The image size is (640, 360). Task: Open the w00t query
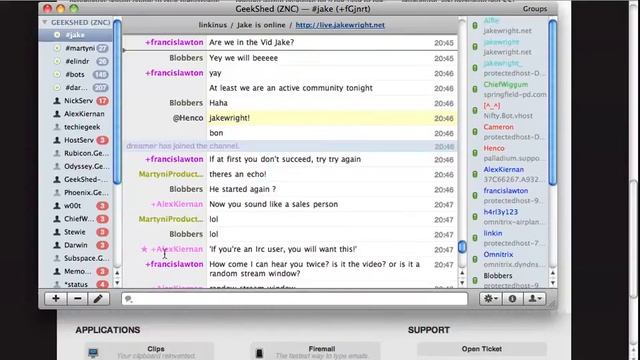click(x=72, y=206)
